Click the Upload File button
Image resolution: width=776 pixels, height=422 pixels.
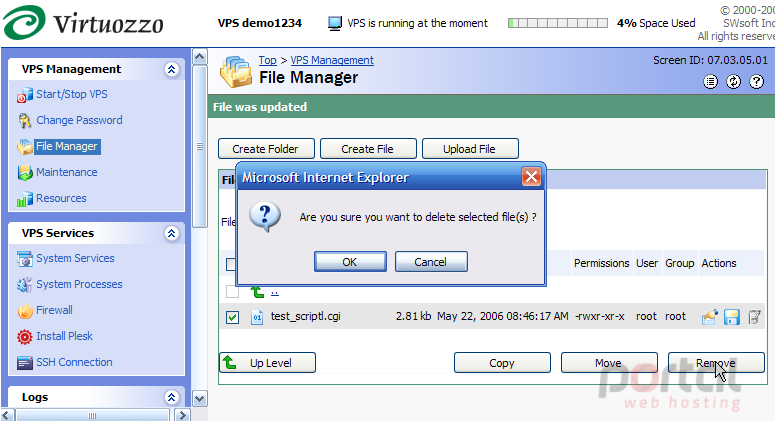point(470,149)
